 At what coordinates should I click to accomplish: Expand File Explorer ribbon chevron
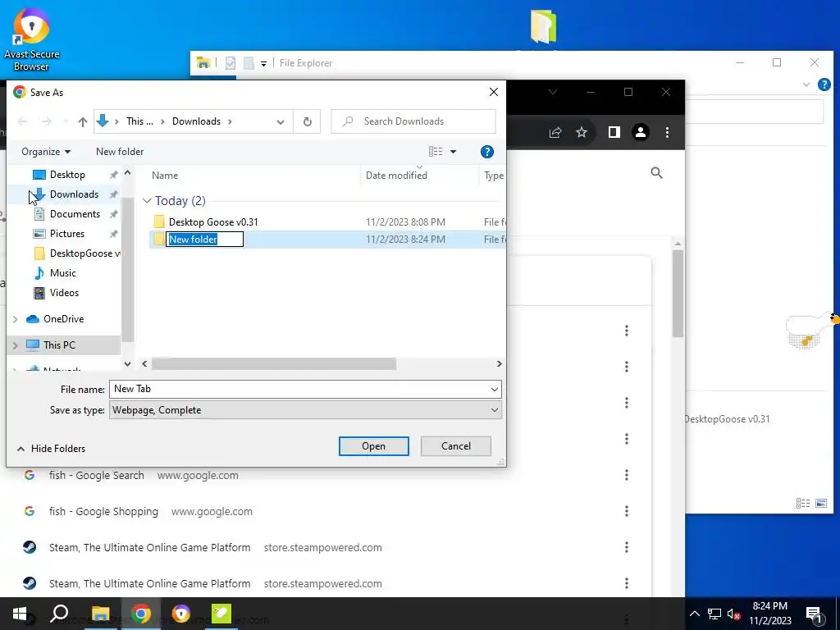point(806,84)
